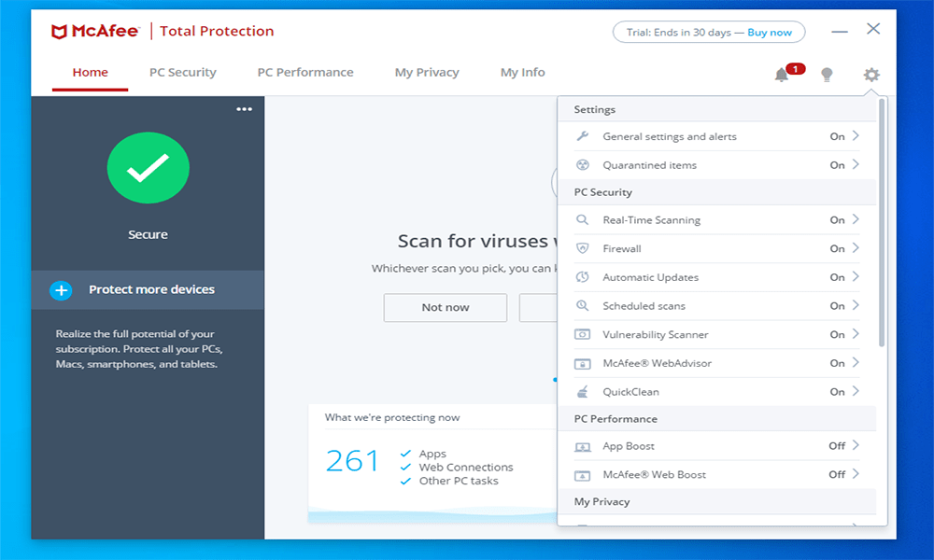934x560 pixels.
Task: Go to the My Privacy tab
Action: 427,73
